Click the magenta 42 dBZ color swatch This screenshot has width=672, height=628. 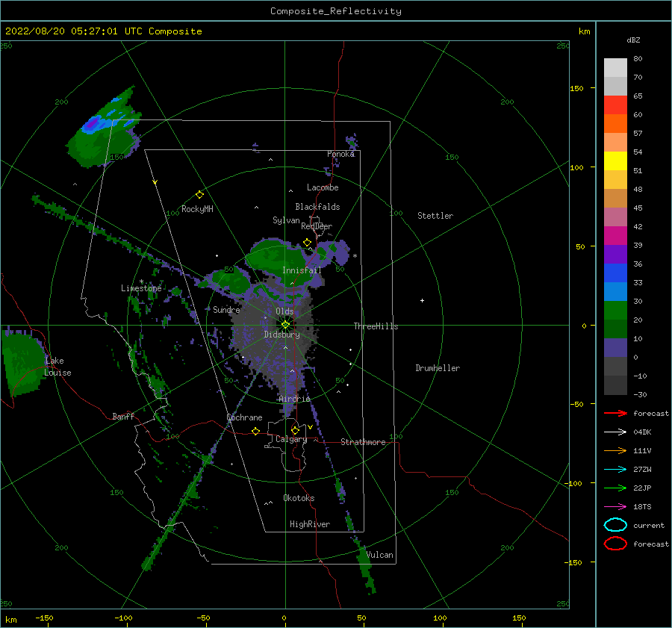click(615, 235)
